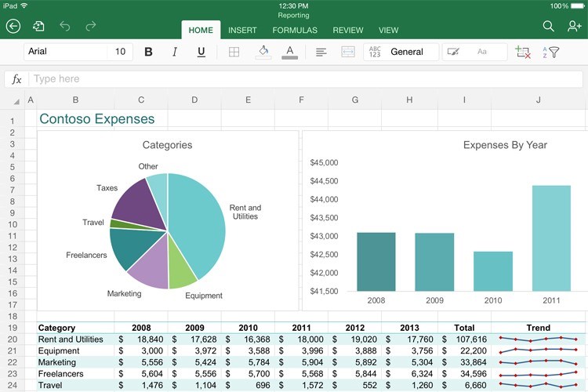Open the cell styles gallery

[x=475, y=52]
